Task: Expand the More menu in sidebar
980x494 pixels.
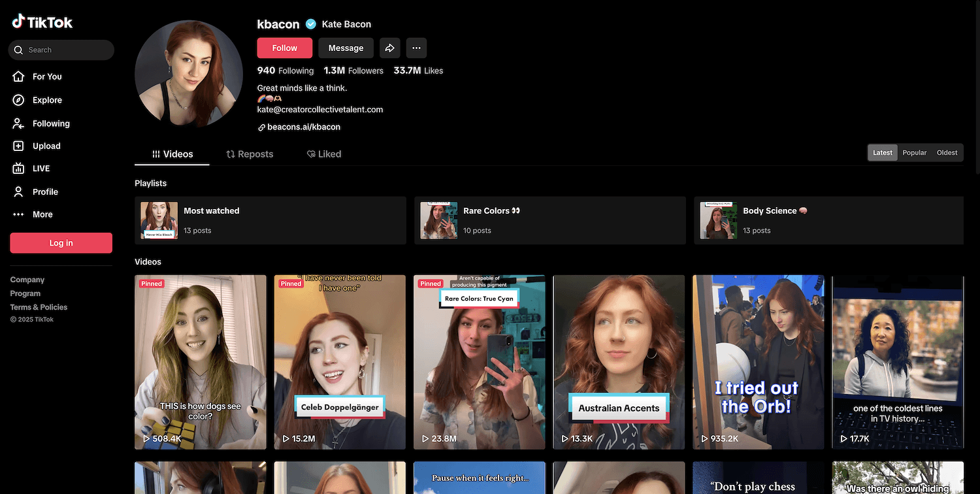Action: 42,214
